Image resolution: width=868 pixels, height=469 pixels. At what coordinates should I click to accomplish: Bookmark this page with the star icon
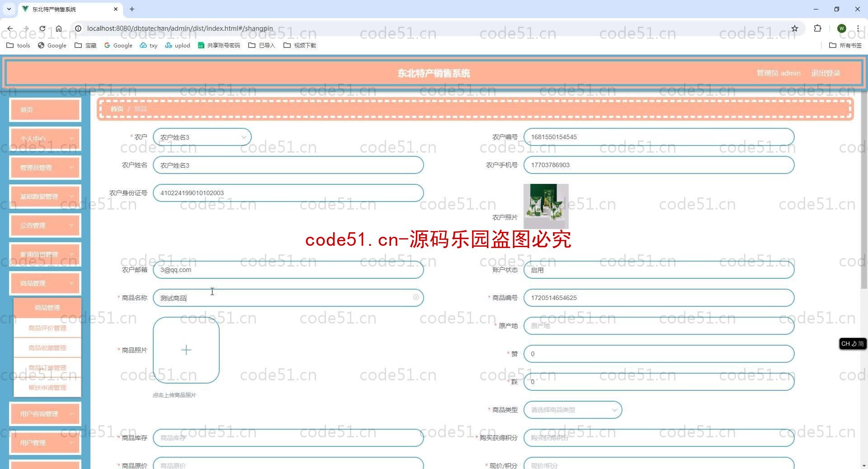coord(795,28)
